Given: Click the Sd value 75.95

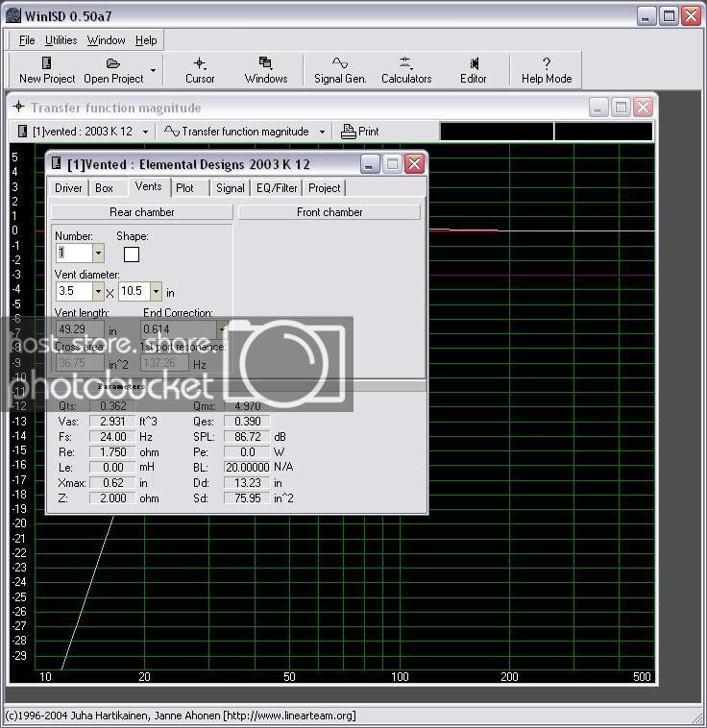Looking at the screenshot, I should [x=247, y=498].
